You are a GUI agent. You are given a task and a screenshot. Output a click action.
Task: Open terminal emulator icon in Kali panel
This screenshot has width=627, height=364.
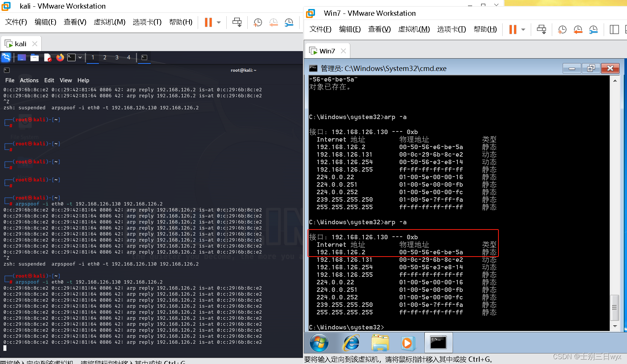(x=71, y=57)
